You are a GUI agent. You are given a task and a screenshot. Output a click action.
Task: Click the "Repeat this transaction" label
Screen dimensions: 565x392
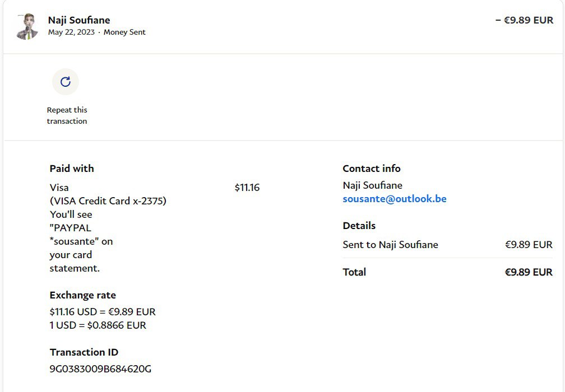point(67,115)
